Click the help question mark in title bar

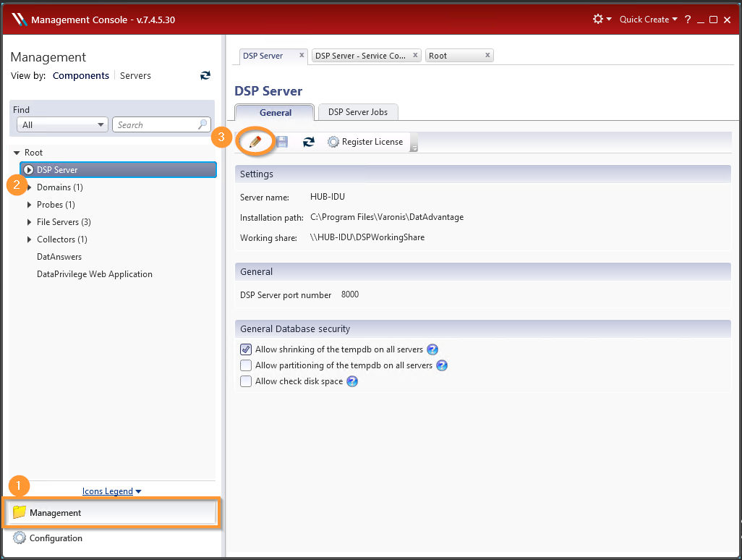(x=688, y=20)
